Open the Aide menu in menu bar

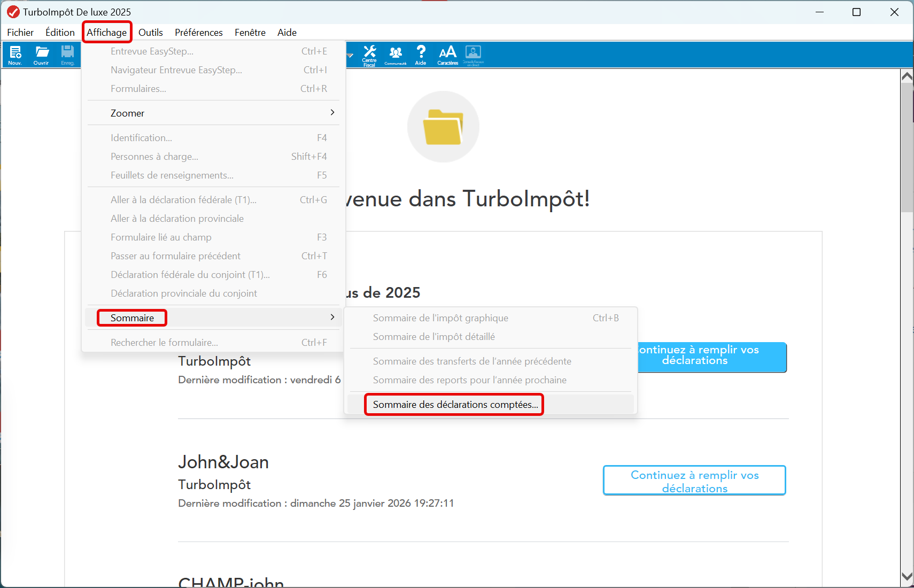click(287, 33)
